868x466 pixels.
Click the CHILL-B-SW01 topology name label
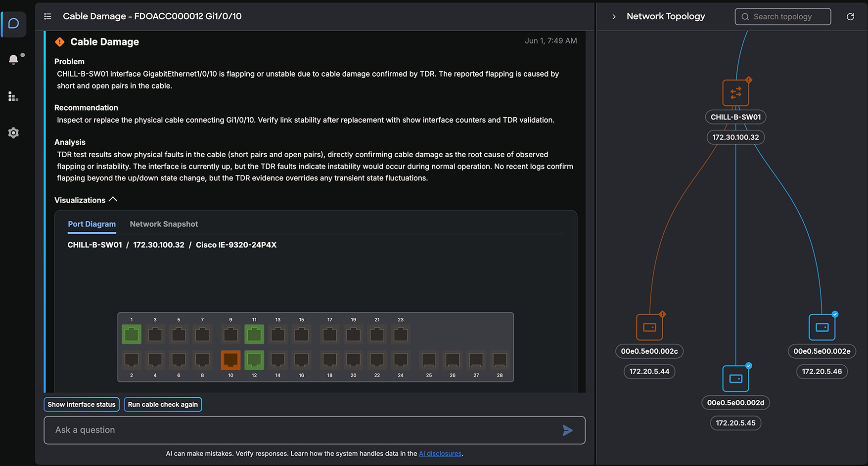(x=735, y=117)
